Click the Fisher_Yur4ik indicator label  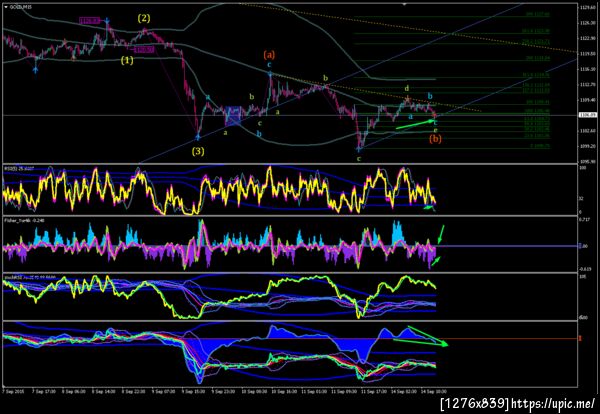coord(22,220)
